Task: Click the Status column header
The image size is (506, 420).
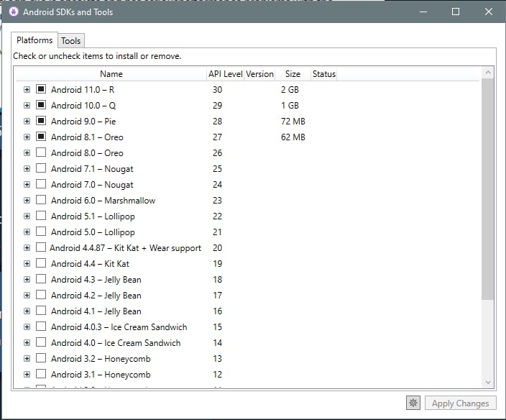Action: (x=324, y=74)
